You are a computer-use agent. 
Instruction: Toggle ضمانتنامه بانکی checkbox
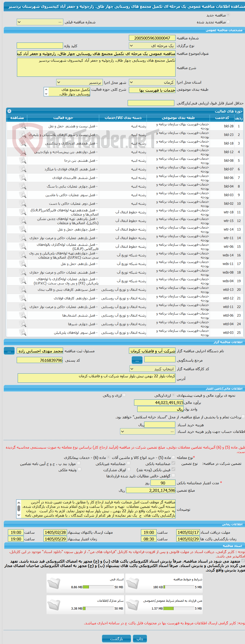(x=173, y=463)
